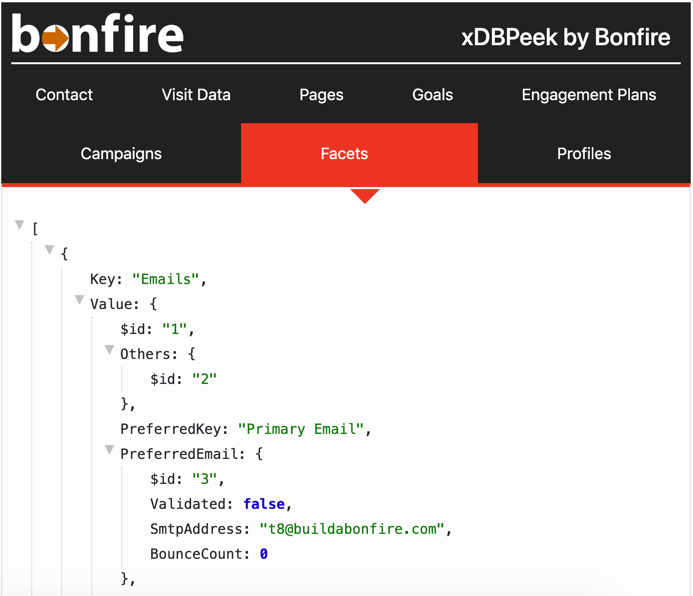The height and width of the screenshot is (596, 693).
Task: Open the Engagement Plans tab
Action: 589,95
